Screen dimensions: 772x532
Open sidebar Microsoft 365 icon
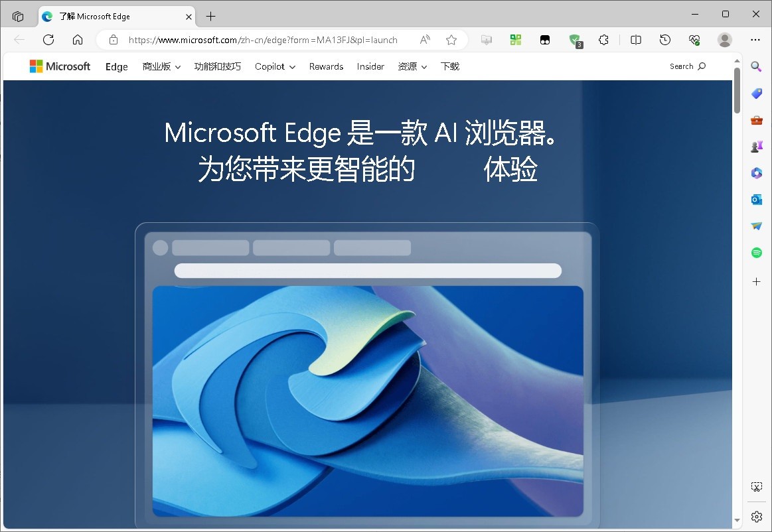coord(756,172)
